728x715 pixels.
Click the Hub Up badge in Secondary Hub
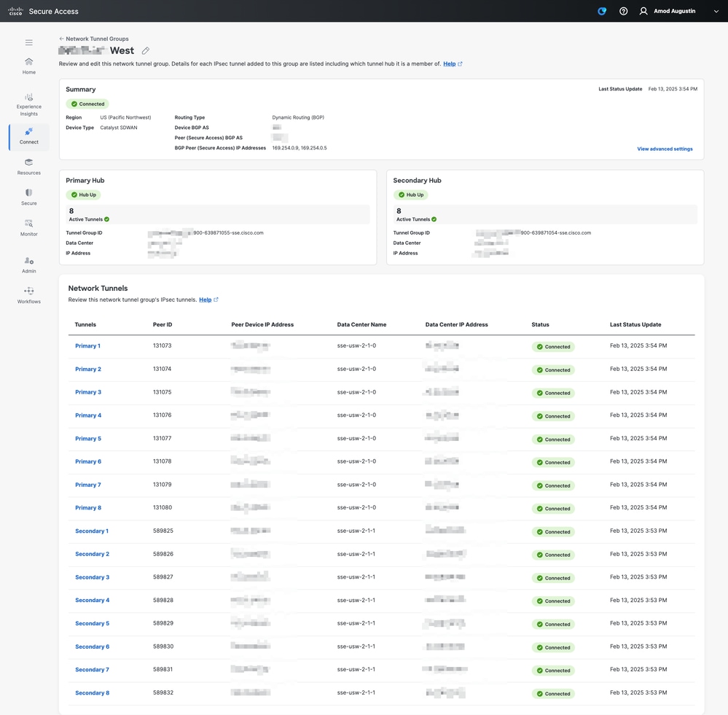pyautogui.click(x=411, y=195)
